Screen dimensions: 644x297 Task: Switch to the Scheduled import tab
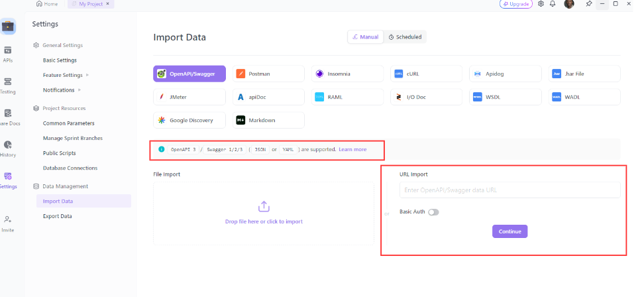coord(405,37)
